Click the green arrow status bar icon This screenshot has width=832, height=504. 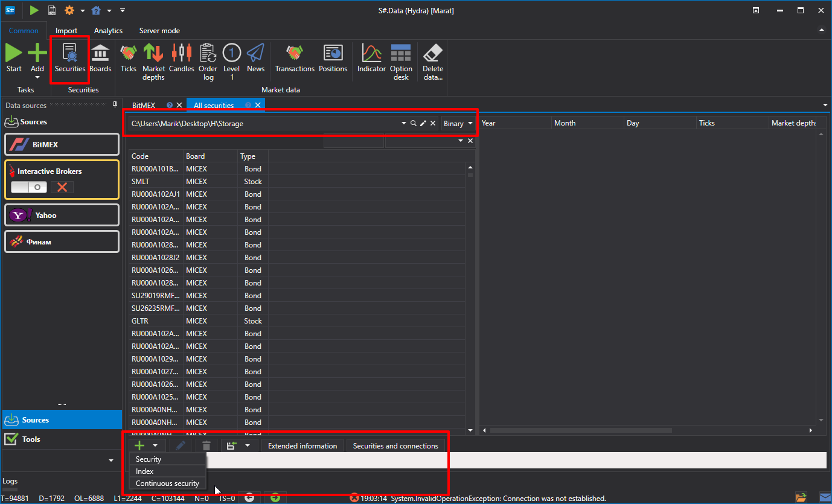click(275, 497)
